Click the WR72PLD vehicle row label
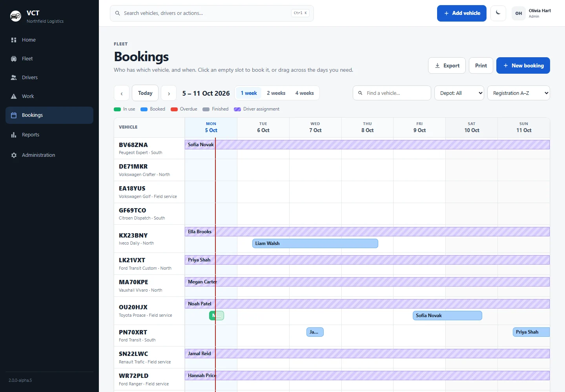The width and height of the screenshot is (565, 392). pos(149,379)
